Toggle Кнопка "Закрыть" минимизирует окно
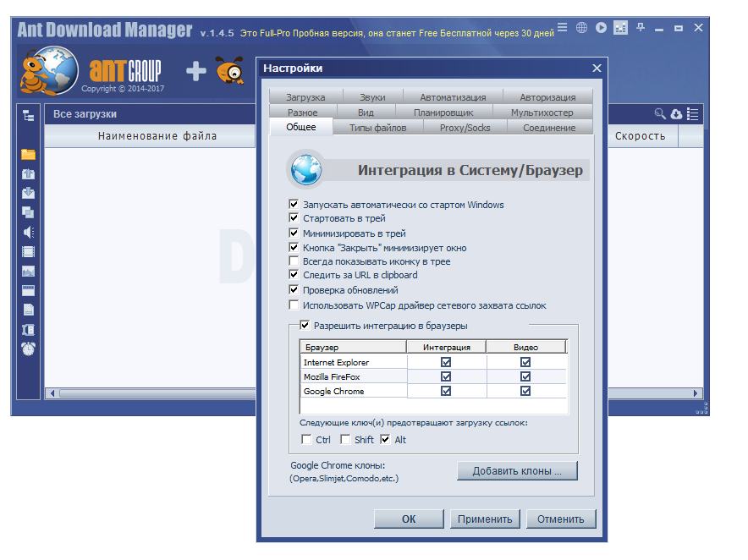The height and width of the screenshot is (560, 748). (x=294, y=248)
